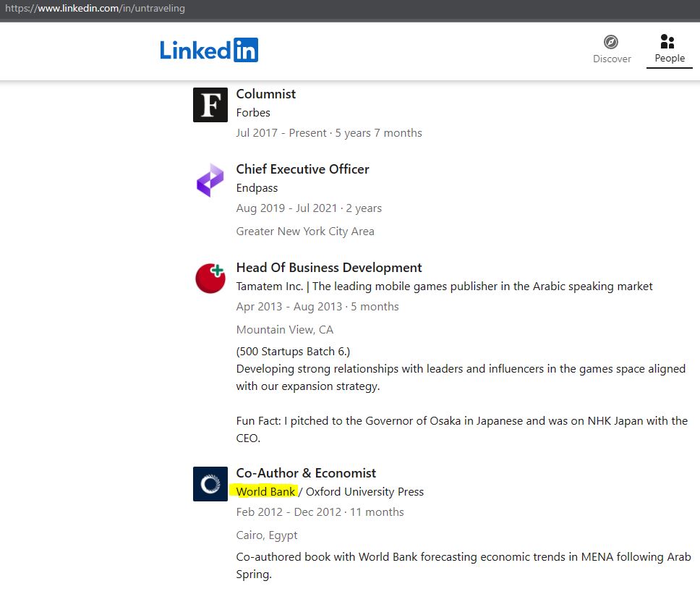The height and width of the screenshot is (594, 700).
Task: Open the Discover compass icon
Action: [x=611, y=42]
